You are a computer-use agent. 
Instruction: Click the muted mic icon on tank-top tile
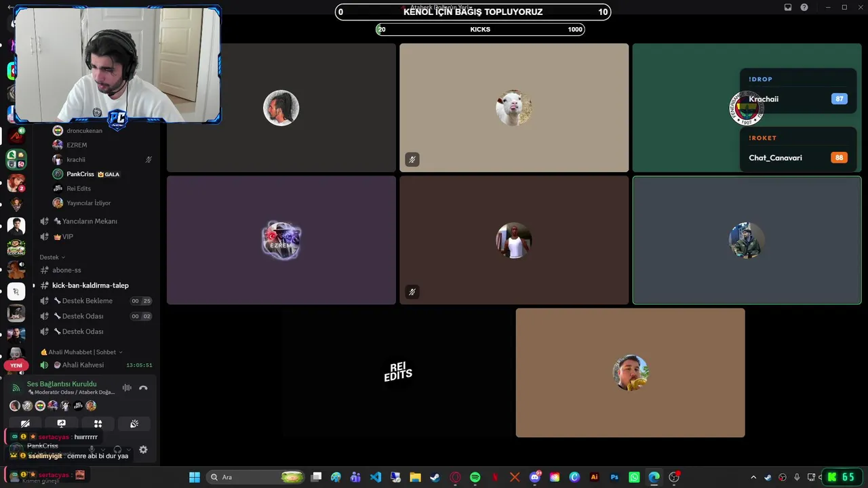tap(412, 291)
